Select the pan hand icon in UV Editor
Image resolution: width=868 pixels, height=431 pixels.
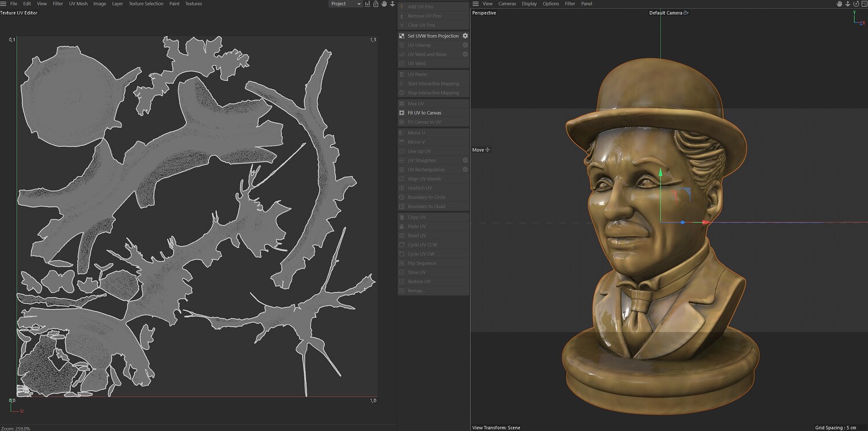384,3
